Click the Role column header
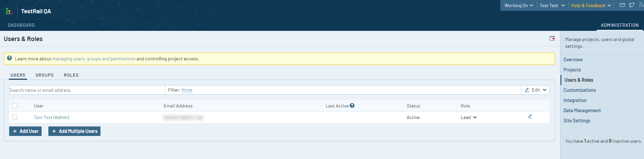The height and width of the screenshot is (159, 644). click(x=465, y=106)
